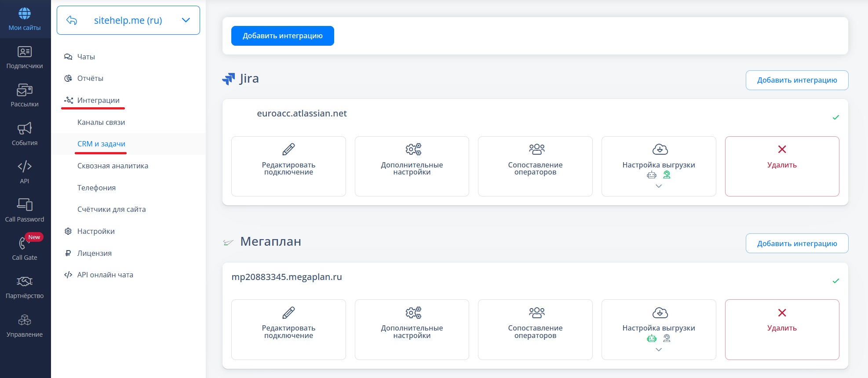868x378 pixels.
Task: Click red X icon in Мегаплан card
Action: [x=782, y=313]
